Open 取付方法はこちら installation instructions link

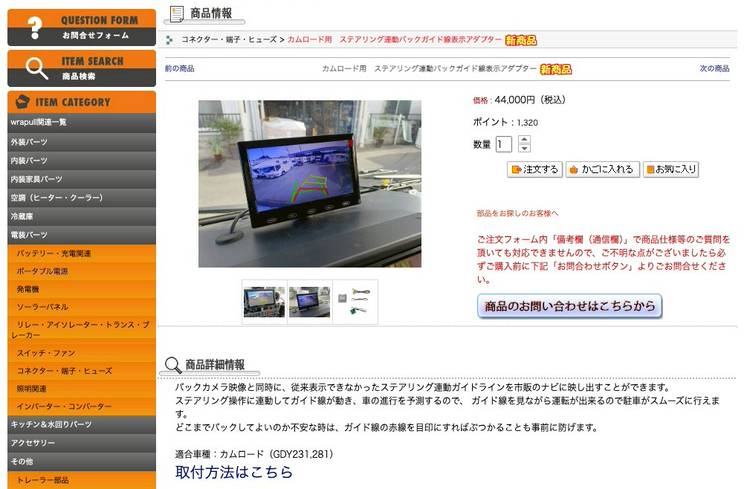click(234, 472)
